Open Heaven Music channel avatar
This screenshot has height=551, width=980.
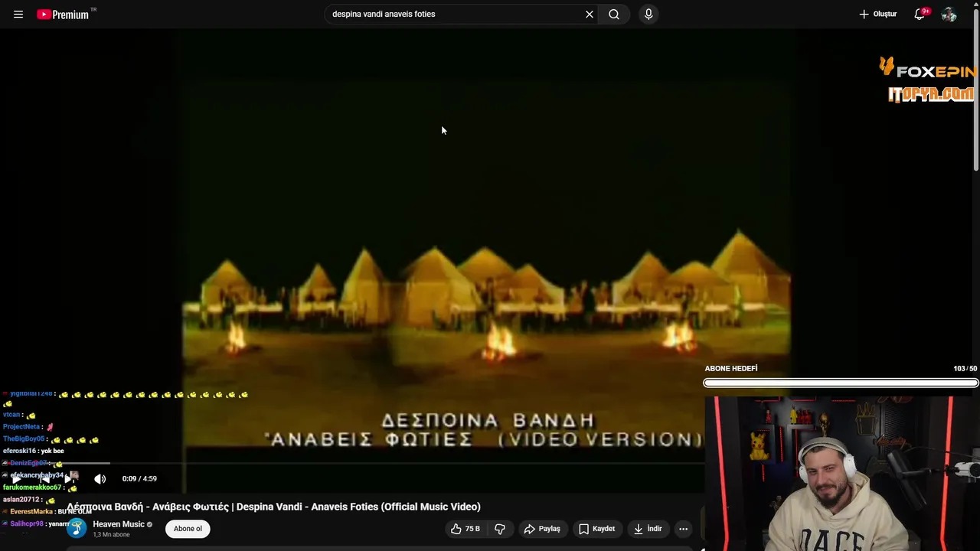77,528
